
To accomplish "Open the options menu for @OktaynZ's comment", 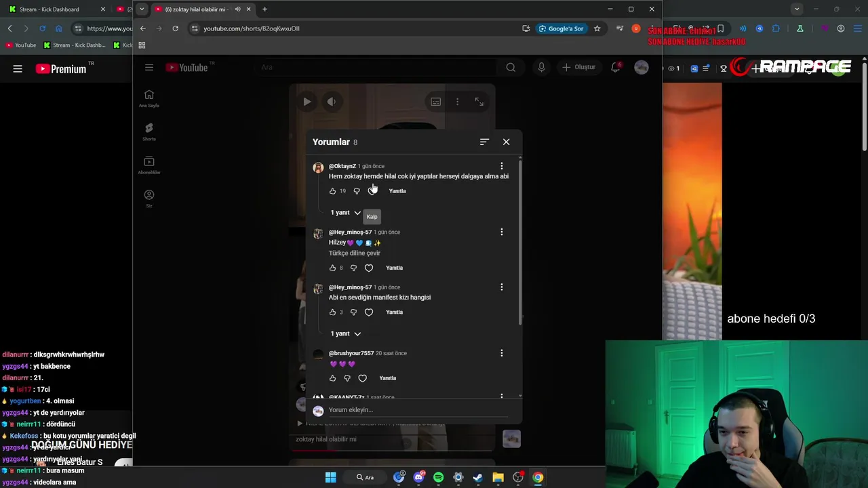I will point(502,166).
